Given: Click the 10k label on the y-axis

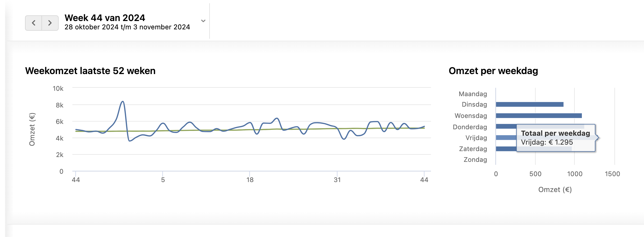Looking at the screenshot, I should point(58,89).
